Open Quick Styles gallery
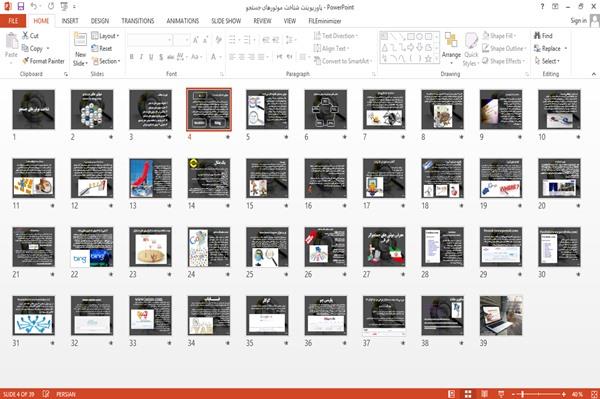 click(x=471, y=50)
